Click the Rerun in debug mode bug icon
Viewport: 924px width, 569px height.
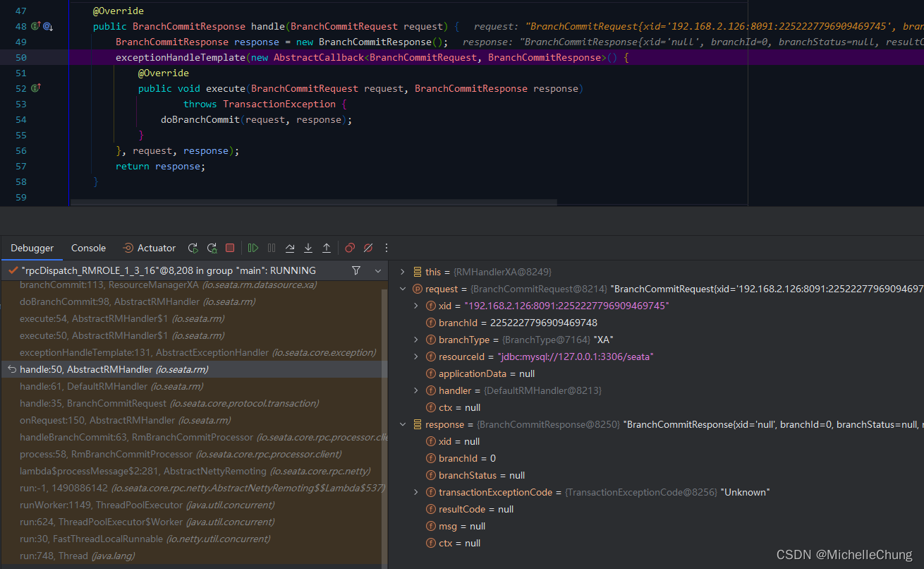[212, 248]
